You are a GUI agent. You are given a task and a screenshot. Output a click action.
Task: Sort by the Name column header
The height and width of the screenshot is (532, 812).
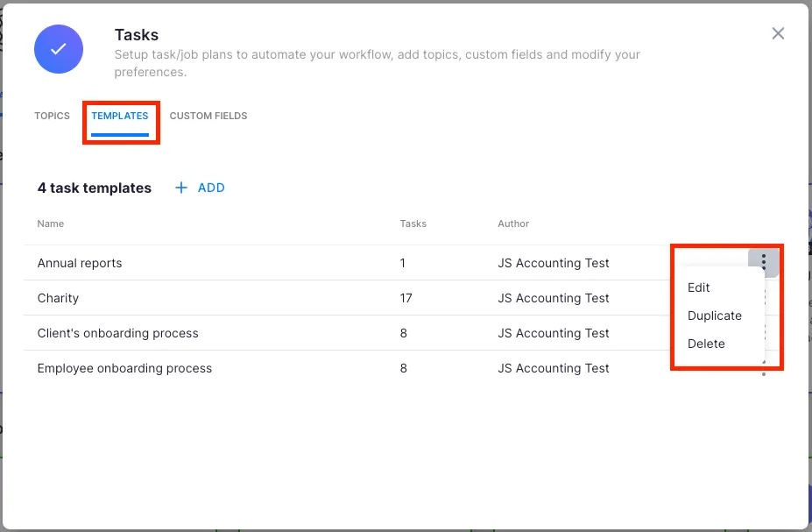(51, 223)
